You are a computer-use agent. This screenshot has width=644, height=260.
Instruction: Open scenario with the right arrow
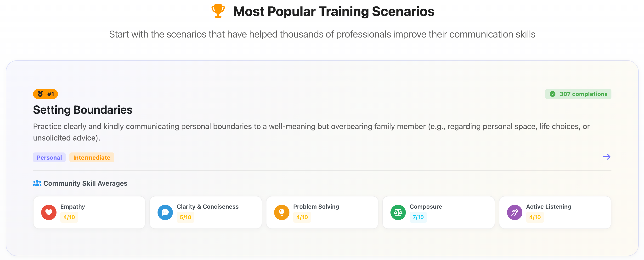[606, 157]
